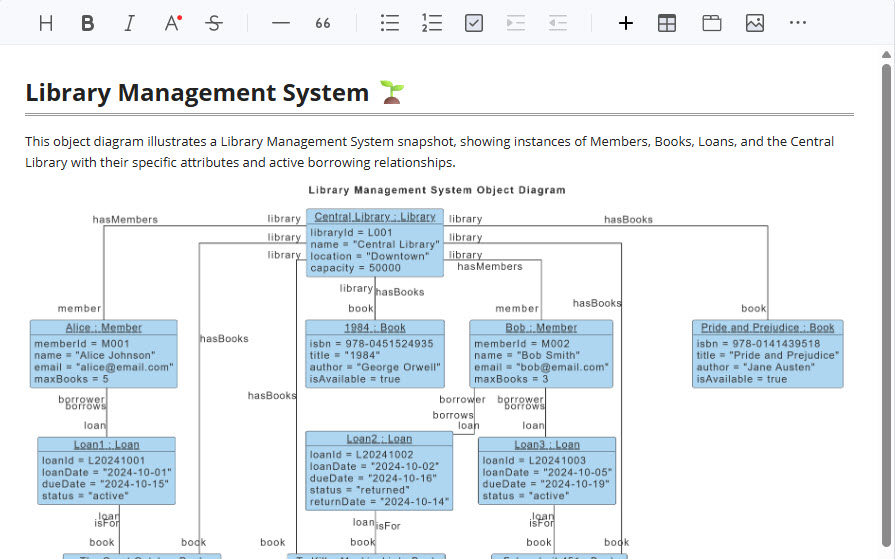Click the object diagram description paragraph
Viewport: 895px width, 559px height.
429,152
